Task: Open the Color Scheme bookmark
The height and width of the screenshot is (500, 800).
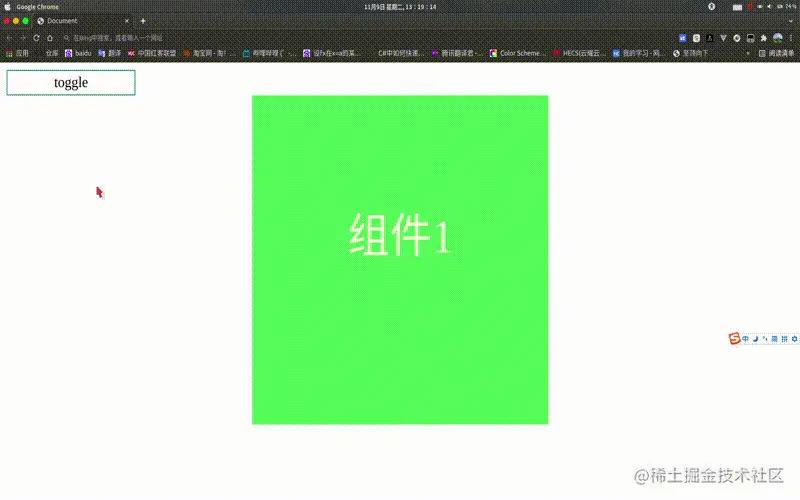Action: [x=518, y=53]
